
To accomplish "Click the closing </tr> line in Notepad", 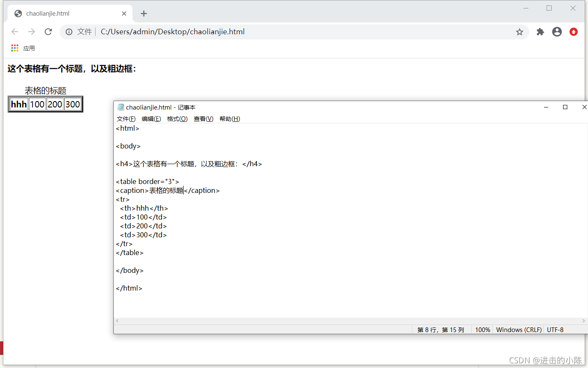I will coord(124,244).
